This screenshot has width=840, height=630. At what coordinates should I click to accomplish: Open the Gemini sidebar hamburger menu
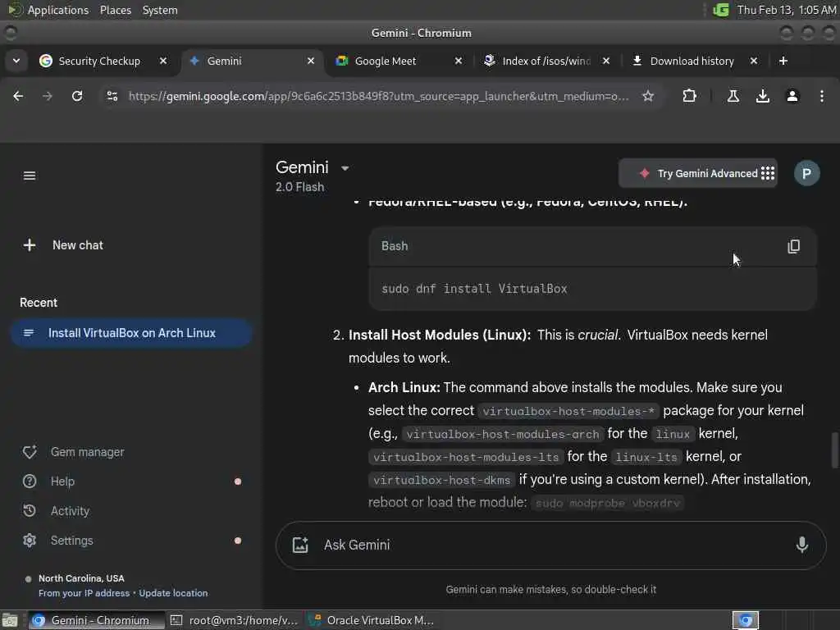point(30,176)
